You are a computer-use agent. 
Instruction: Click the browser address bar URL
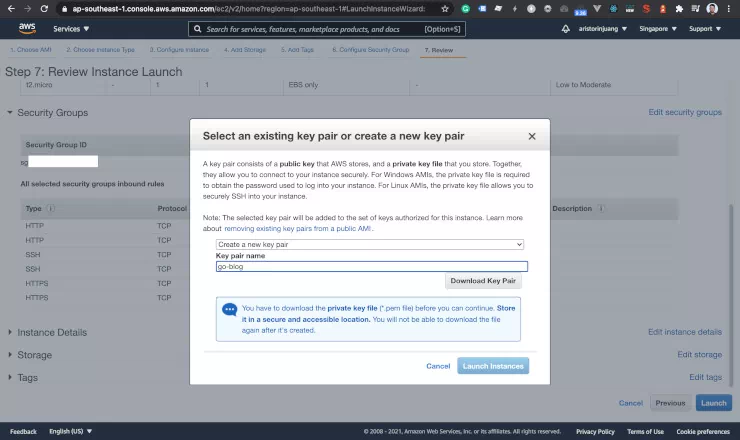pyautogui.click(x=249, y=8)
